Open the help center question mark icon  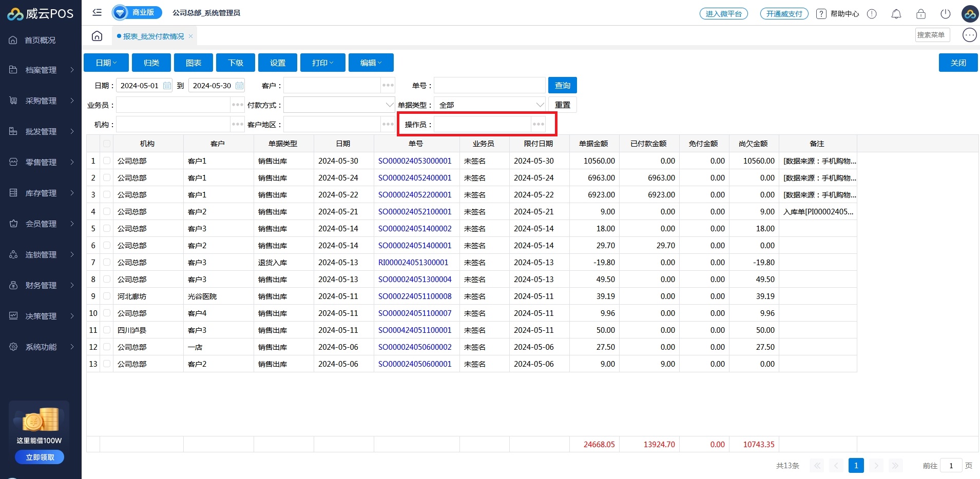coord(821,14)
